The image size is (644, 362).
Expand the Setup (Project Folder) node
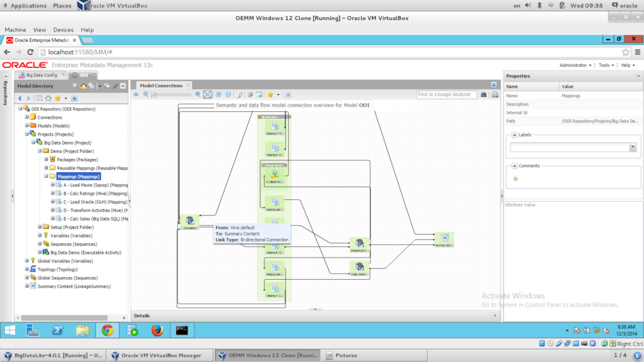40,227
